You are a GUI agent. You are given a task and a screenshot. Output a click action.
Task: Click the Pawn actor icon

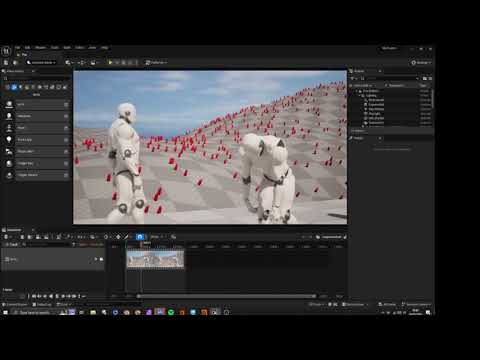coord(9,128)
